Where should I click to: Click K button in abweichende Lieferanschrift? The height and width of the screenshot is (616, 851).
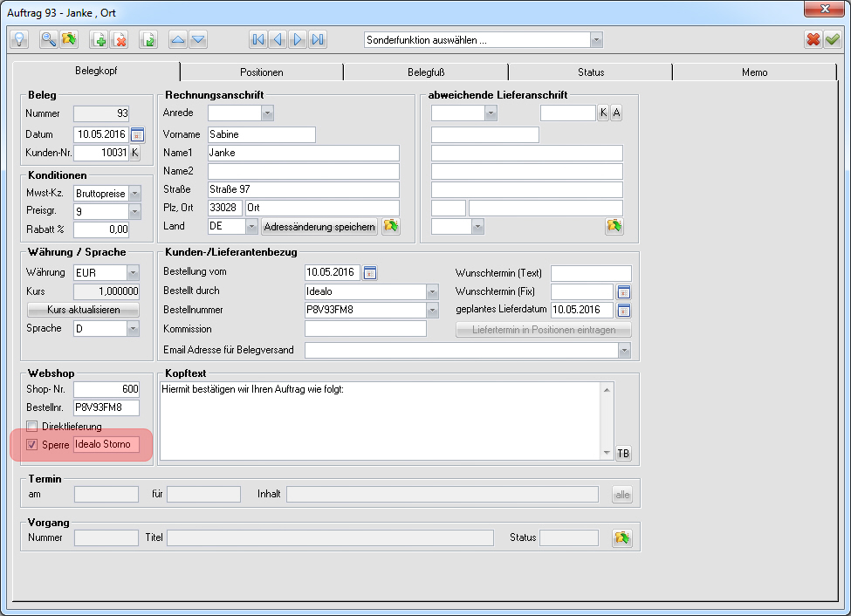(603, 113)
